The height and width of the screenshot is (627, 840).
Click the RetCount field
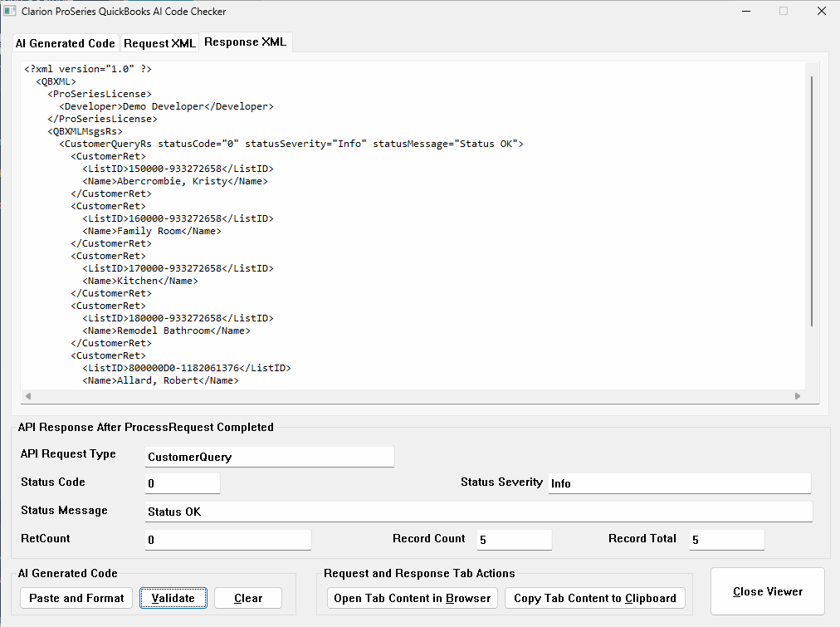(x=227, y=540)
